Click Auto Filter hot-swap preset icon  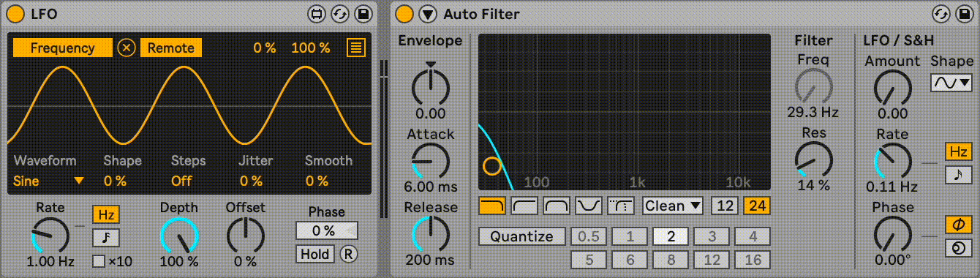point(942,13)
